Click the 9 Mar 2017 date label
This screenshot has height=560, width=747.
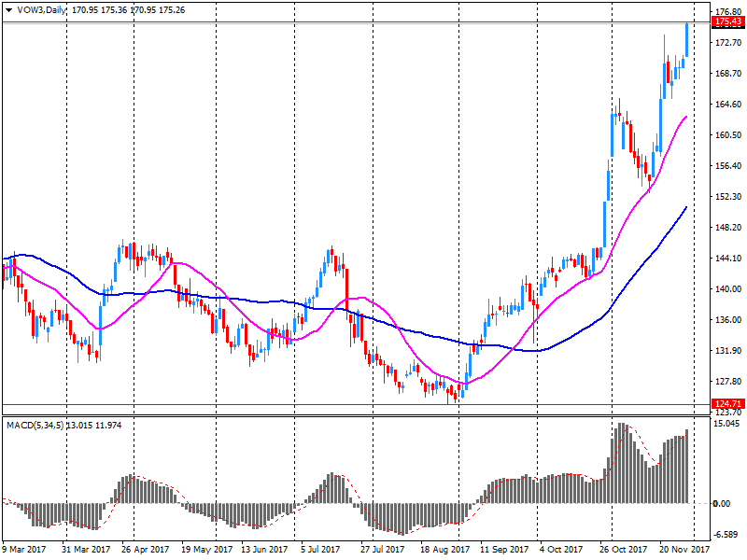(25, 551)
